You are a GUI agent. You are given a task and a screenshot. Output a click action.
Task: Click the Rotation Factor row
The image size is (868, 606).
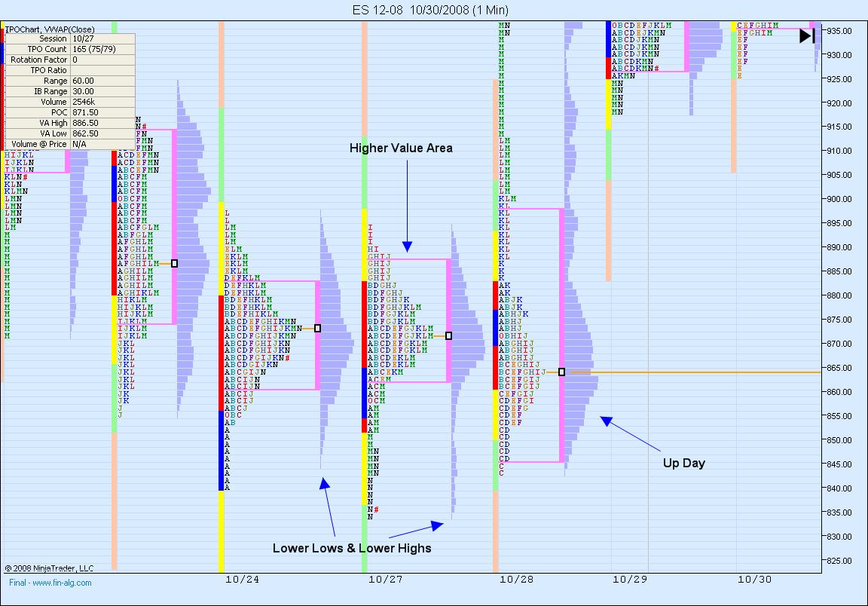tap(70, 60)
